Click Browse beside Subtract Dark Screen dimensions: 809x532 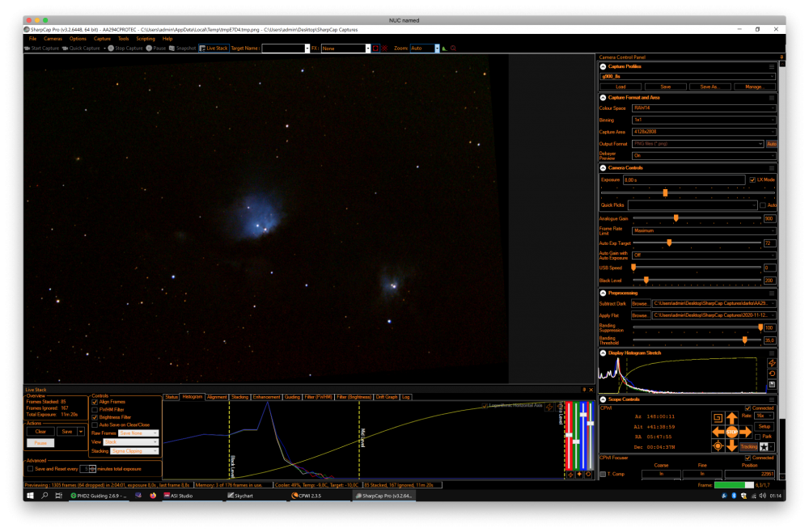click(640, 304)
